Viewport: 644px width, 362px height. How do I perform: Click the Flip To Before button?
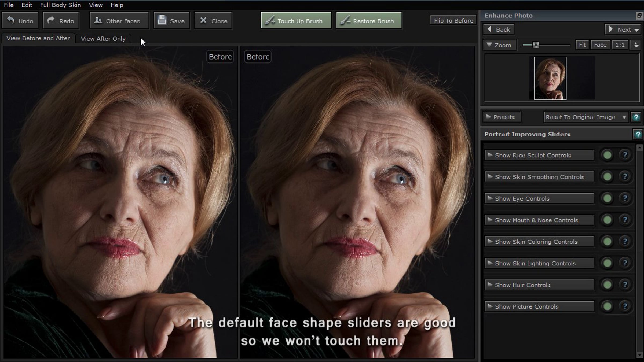click(x=453, y=20)
